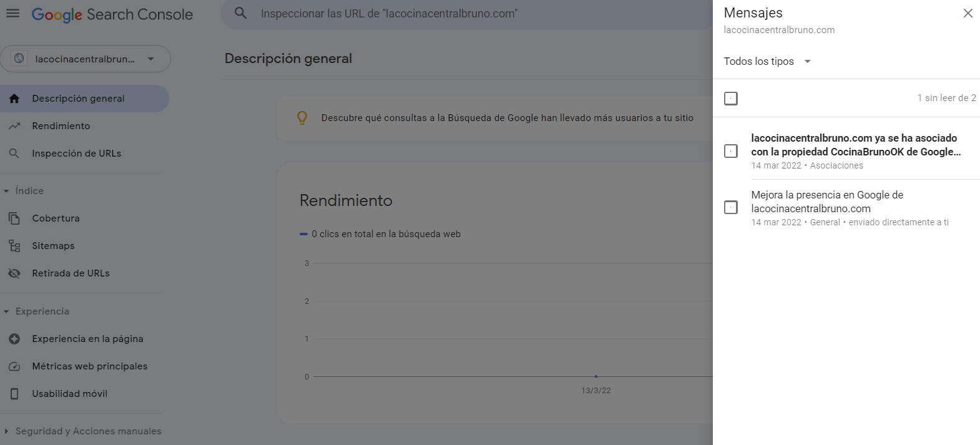Click the Usabilidad móvil phone icon
This screenshot has height=445, width=980.
(14, 394)
